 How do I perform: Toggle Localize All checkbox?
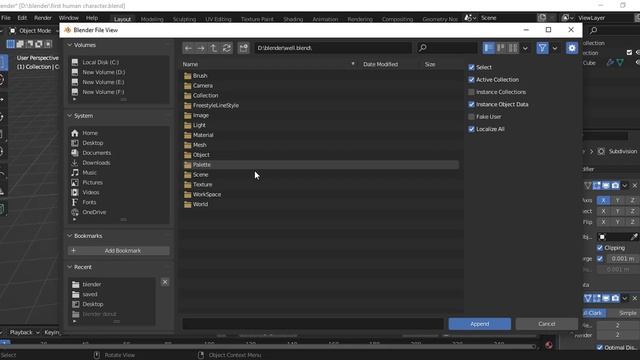(x=471, y=129)
